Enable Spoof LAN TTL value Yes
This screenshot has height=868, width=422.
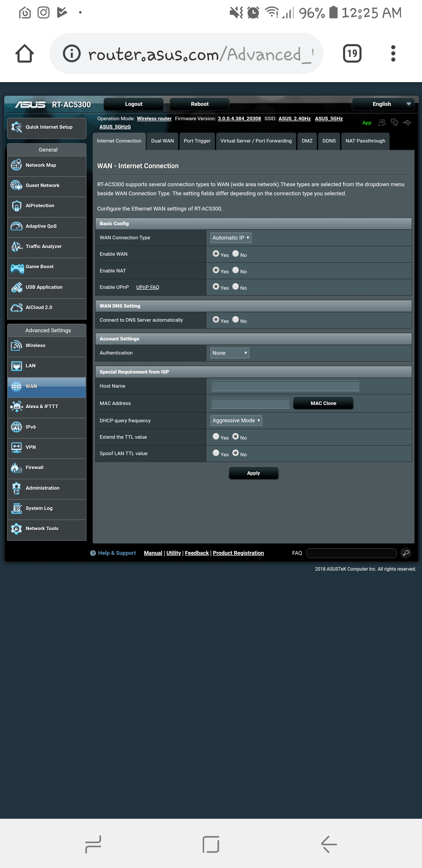pyautogui.click(x=216, y=453)
